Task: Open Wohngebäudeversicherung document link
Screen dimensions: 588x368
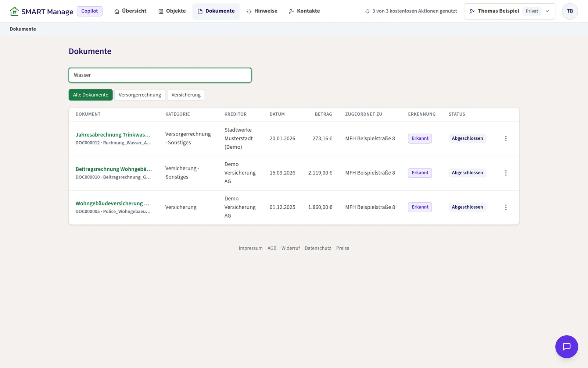Action: 112,204
